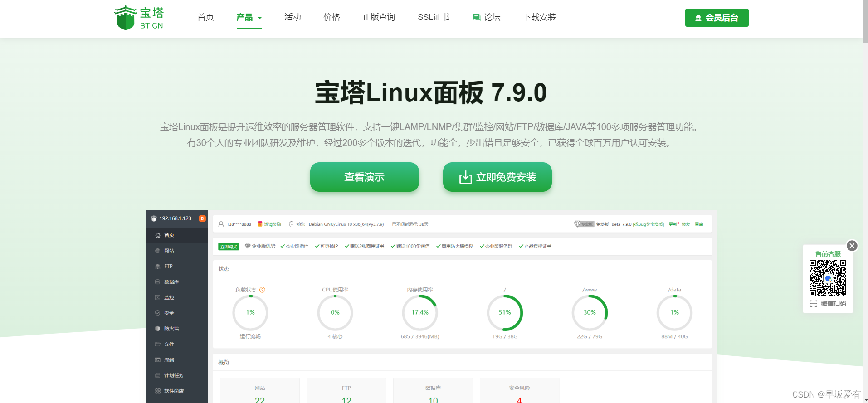The height and width of the screenshot is (403, 868).
Task: Click the 负载状态 1% gauge
Action: coord(250,313)
